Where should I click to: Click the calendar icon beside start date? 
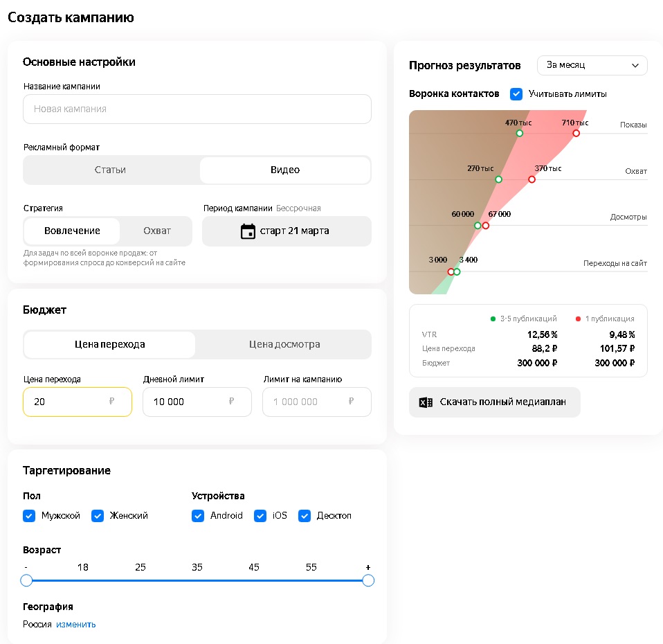coord(248,231)
